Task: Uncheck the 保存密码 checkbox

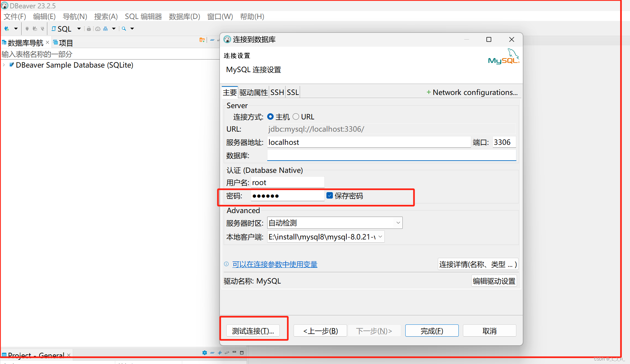Action: point(330,195)
